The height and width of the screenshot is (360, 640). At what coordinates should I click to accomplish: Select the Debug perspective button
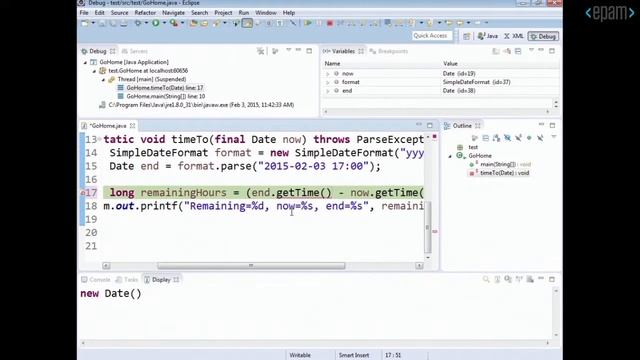coord(543,36)
